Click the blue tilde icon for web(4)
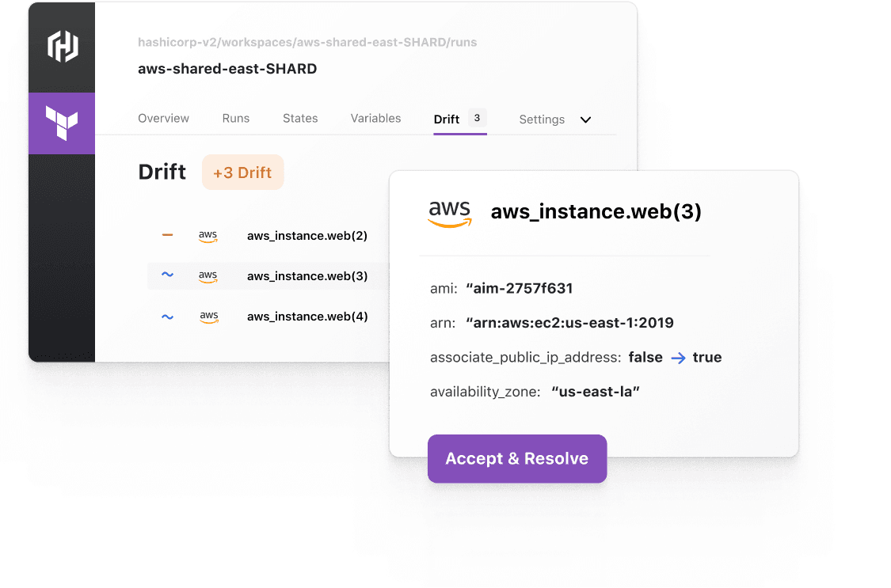Viewport: 891px width, 588px height. [x=167, y=317]
